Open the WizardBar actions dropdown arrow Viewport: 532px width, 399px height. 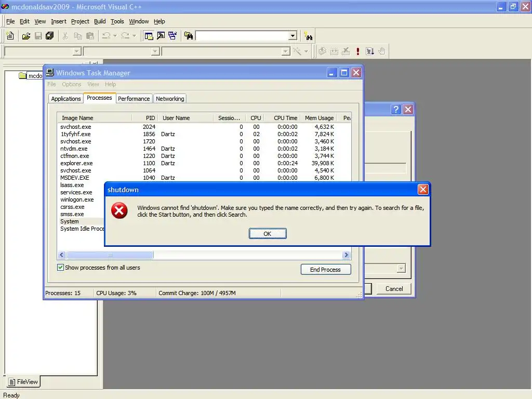pos(306,51)
